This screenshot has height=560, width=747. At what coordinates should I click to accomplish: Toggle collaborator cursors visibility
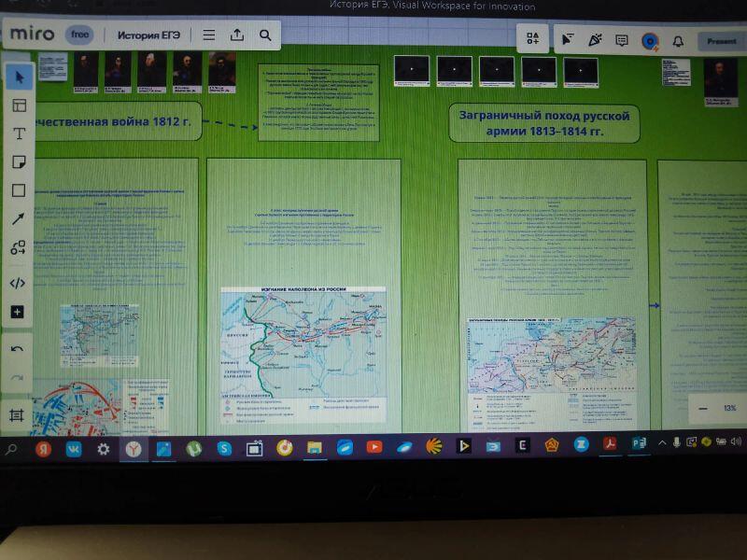pos(567,39)
